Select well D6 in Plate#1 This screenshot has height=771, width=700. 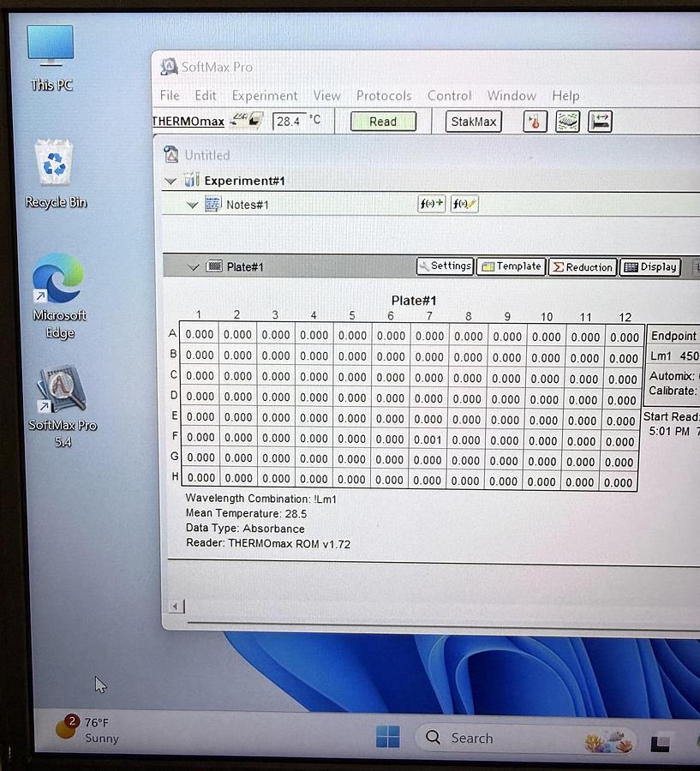(x=390, y=398)
